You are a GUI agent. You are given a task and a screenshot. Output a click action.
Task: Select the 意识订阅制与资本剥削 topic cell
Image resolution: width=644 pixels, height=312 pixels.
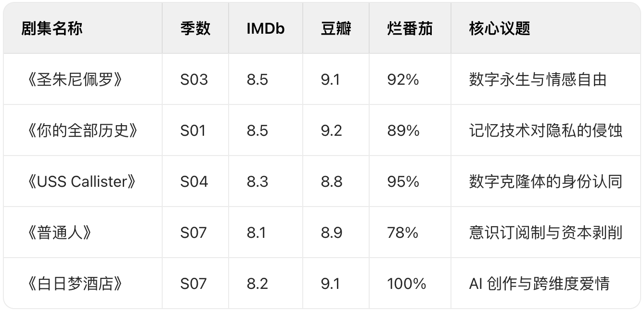pos(546,233)
